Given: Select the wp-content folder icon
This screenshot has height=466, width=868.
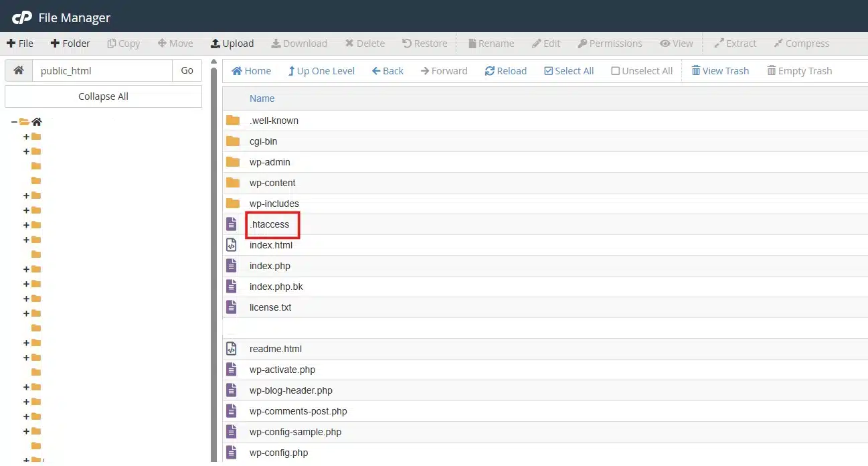Looking at the screenshot, I should (233, 183).
